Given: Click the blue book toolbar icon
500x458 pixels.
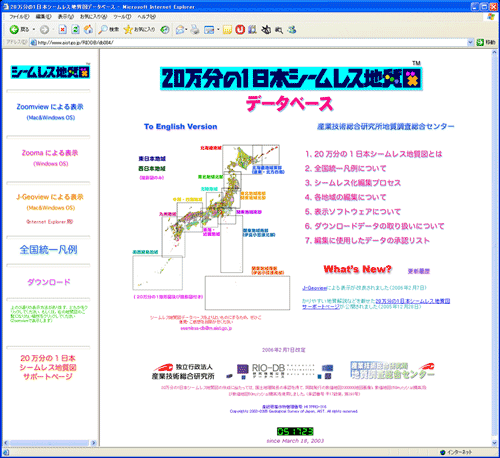Looking at the screenshot, I should (252, 30).
